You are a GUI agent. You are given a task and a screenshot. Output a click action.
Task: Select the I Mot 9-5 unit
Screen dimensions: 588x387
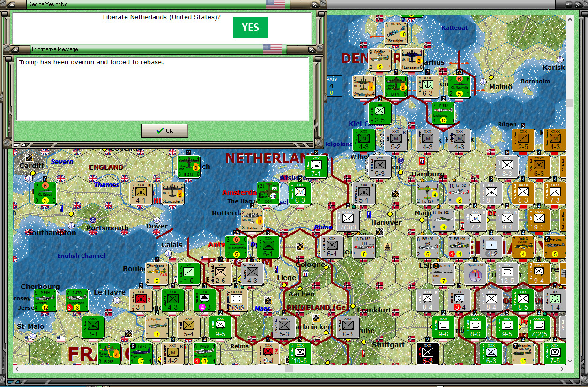221,327
